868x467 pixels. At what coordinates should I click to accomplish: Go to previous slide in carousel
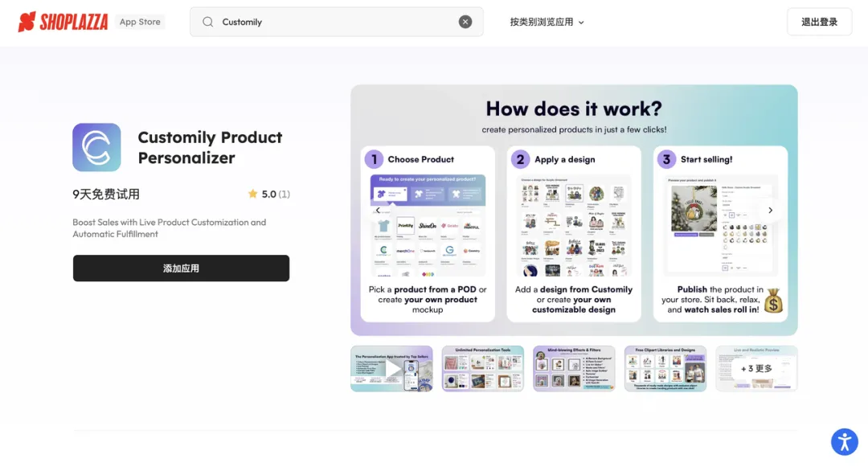(x=378, y=211)
